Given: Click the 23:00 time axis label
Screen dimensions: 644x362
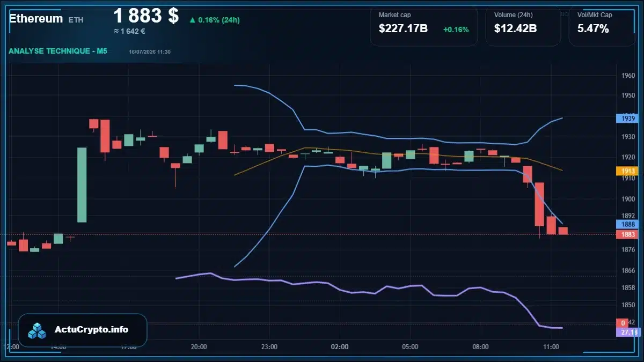Looking at the screenshot, I should click(x=269, y=347).
